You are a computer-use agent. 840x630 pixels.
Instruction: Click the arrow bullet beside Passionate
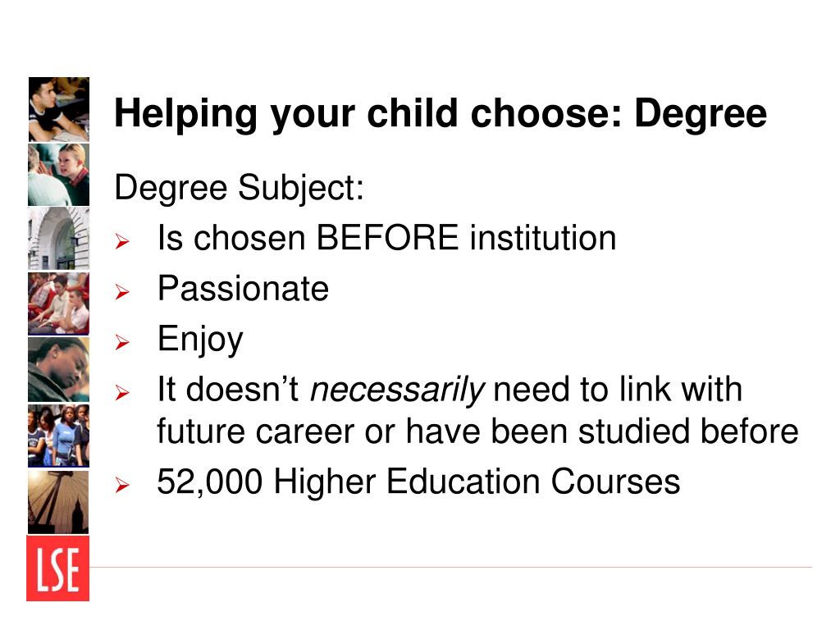122,292
